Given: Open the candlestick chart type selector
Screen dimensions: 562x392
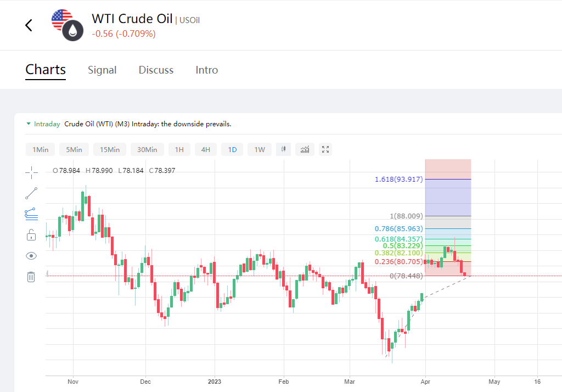Looking at the screenshot, I should point(284,149).
